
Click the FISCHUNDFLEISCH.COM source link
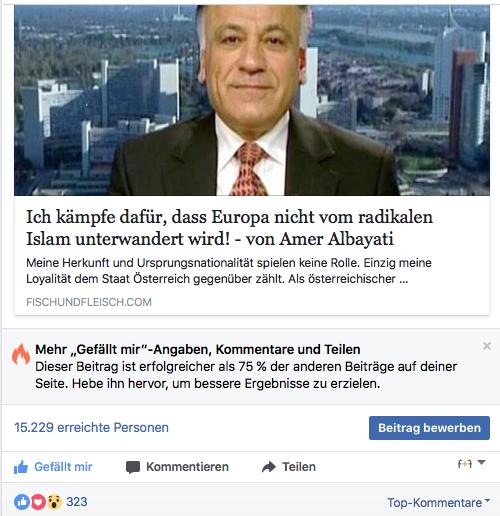pyautogui.click(x=89, y=302)
